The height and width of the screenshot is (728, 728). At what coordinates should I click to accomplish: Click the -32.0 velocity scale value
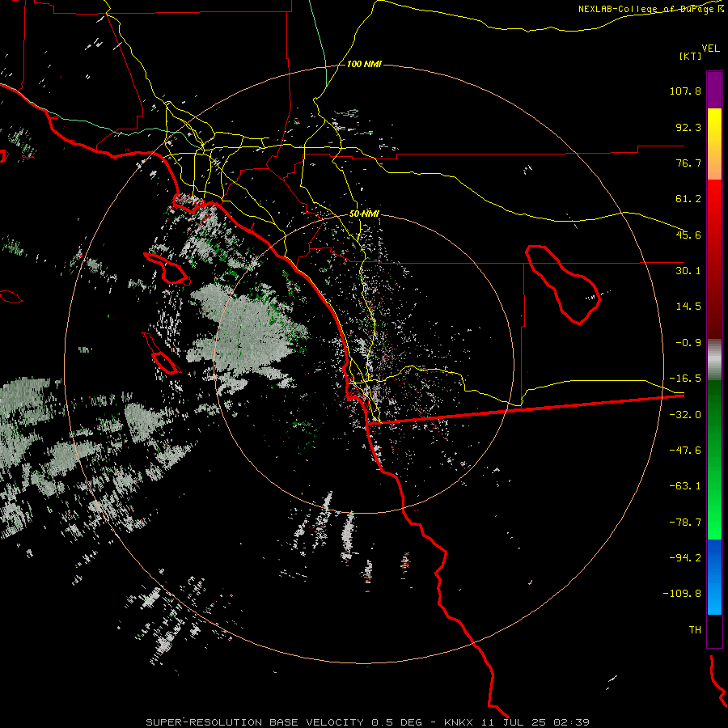pos(685,415)
